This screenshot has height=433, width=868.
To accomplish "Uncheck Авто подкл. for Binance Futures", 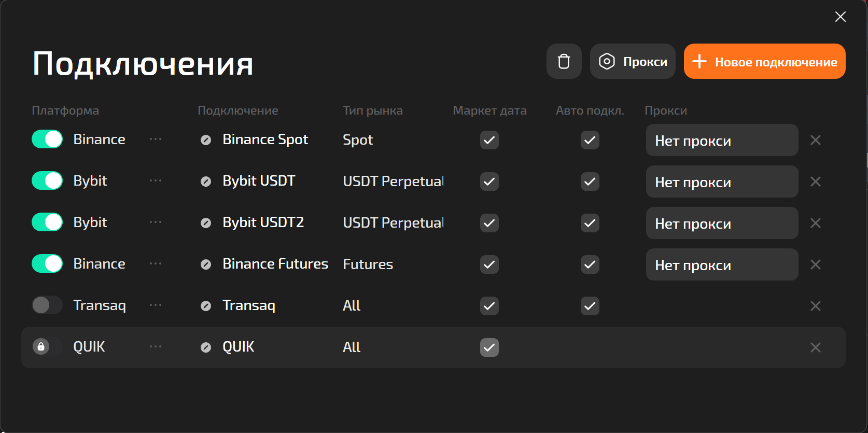I will click(590, 264).
